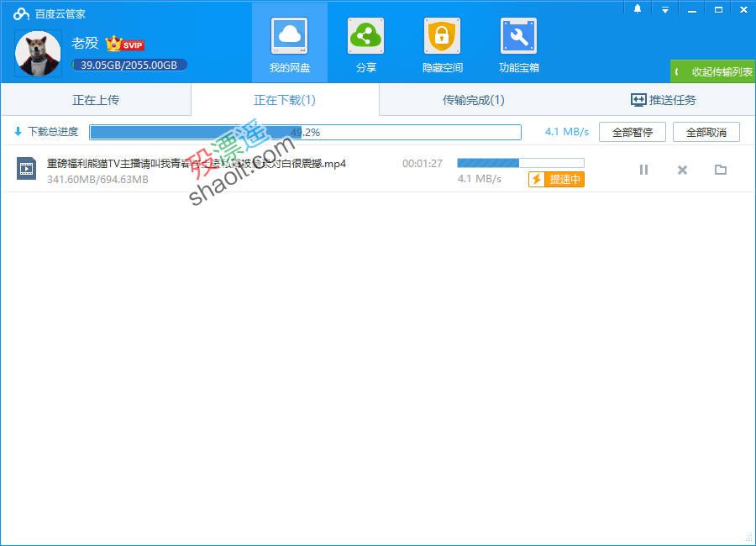Click the 老殁 username

point(85,43)
